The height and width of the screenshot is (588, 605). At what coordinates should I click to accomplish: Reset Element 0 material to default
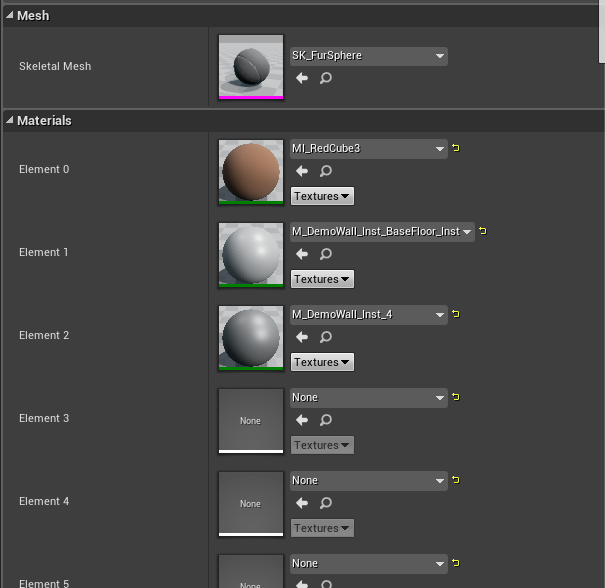pyautogui.click(x=456, y=148)
